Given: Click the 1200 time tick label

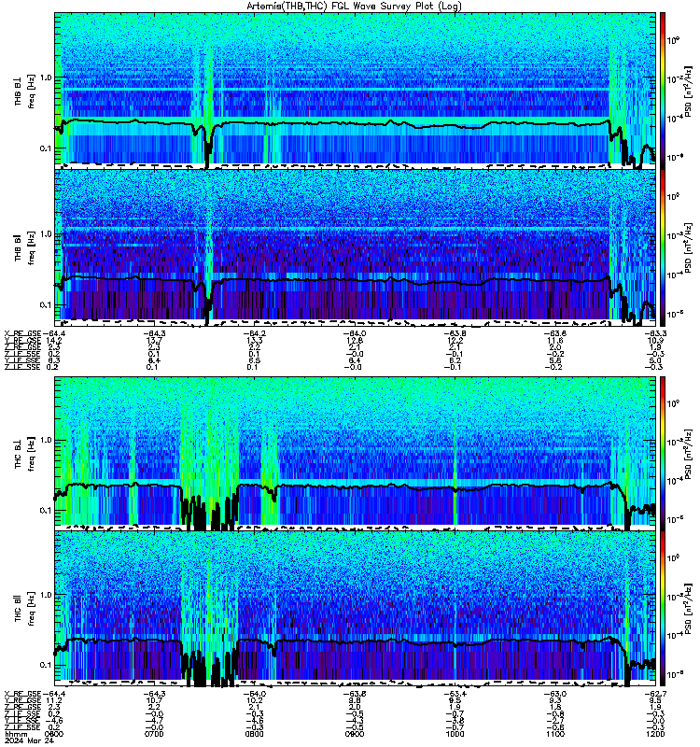Looking at the screenshot, I should click(x=655, y=734).
